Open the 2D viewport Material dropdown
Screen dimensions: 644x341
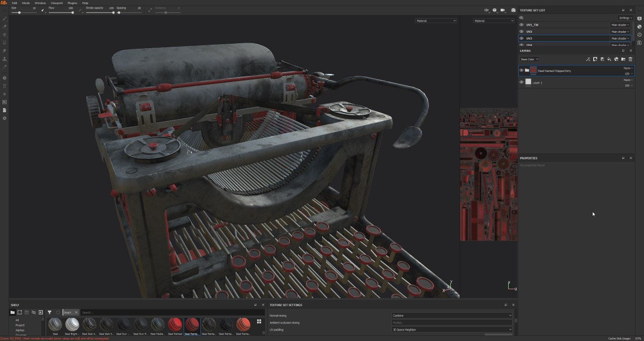[x=494, y=21]
